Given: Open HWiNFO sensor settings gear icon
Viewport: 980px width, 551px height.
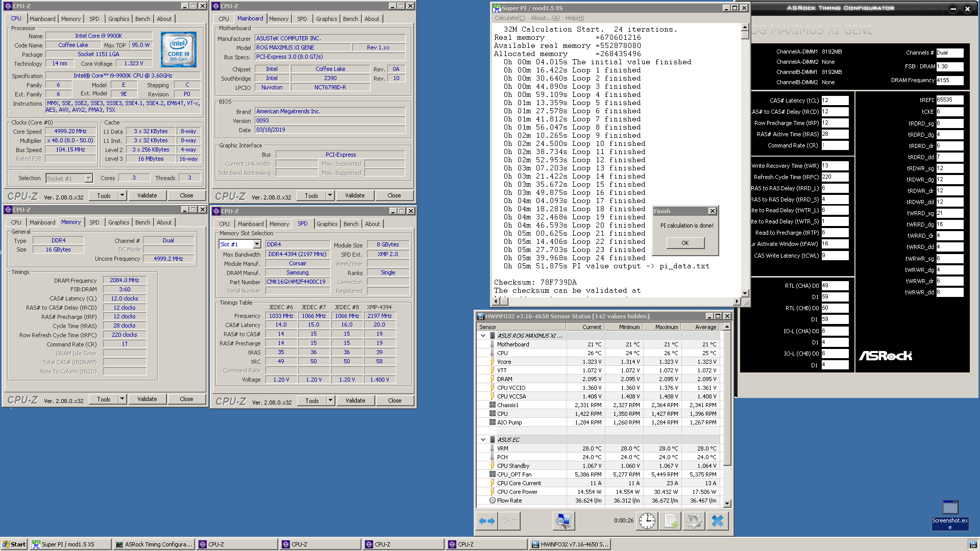Looking at the screenshot, I should click(694, 521).
